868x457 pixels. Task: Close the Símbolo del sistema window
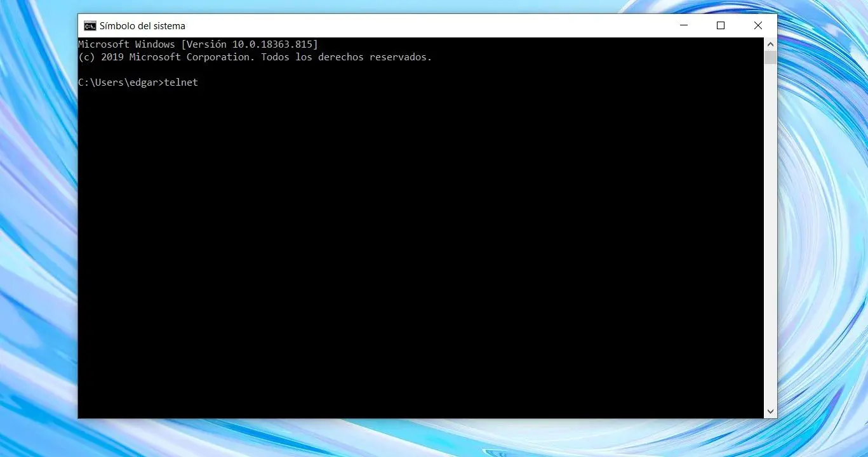coord(758,26)
